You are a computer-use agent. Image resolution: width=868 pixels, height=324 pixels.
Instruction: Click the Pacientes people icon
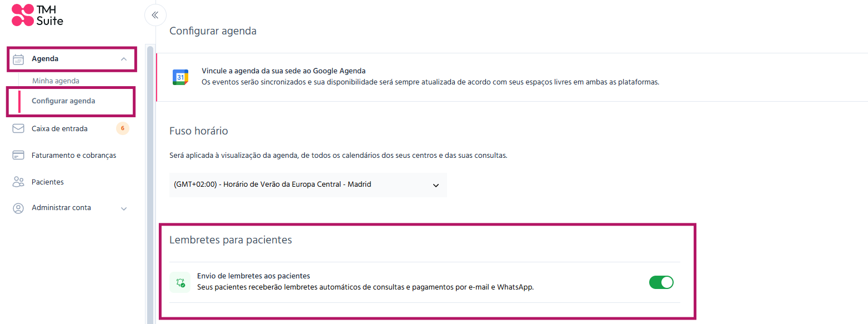pyautogui.click(x=18, y=182)
